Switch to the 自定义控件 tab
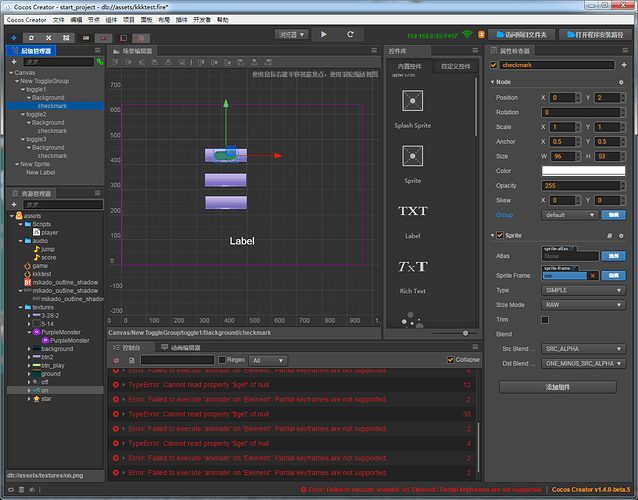 (454, 66)
